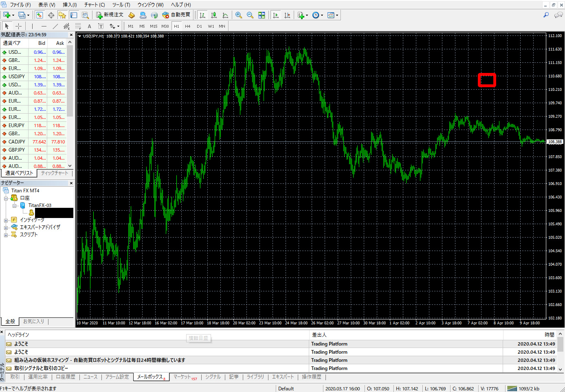Close the Navigator panel
The image size is (565, 392).
pyautogui.click(x=71, y=183)
